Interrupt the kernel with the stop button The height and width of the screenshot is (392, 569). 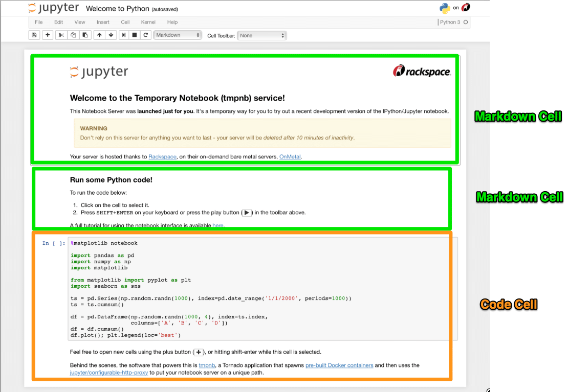pos(135,35)
